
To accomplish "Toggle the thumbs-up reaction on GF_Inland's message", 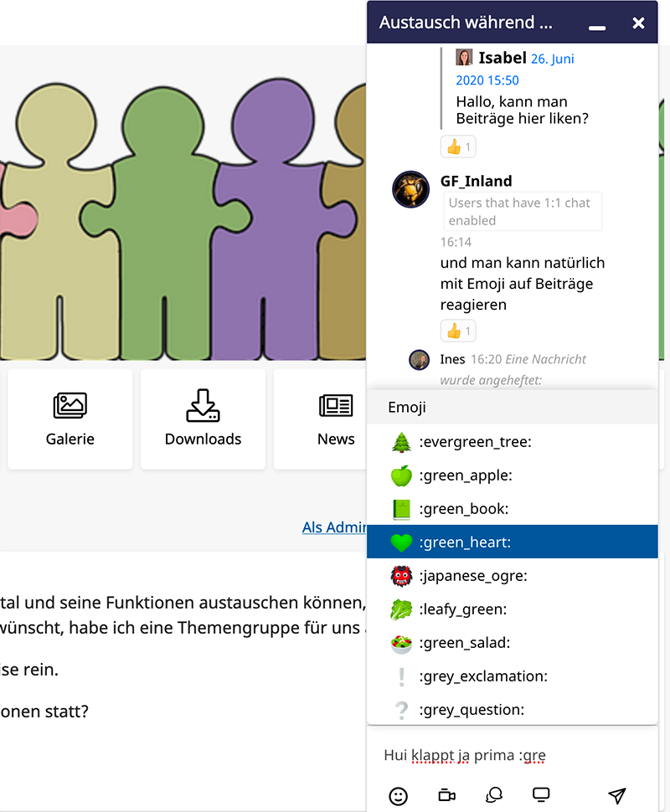I will (x=458, y=331).
